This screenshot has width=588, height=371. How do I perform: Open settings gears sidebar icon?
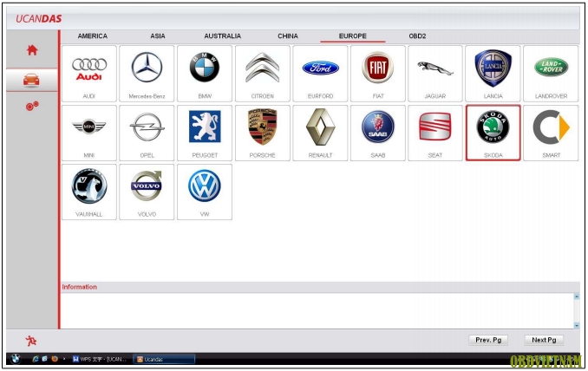(32, 107)
